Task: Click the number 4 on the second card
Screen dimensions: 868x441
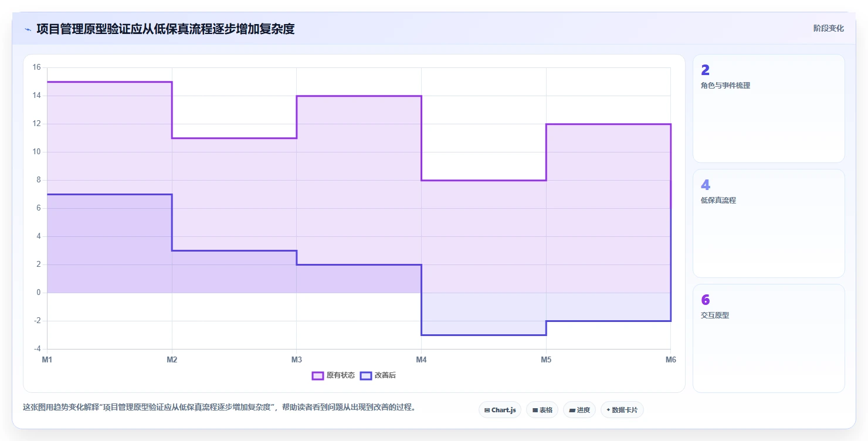Action: [706, 185]
